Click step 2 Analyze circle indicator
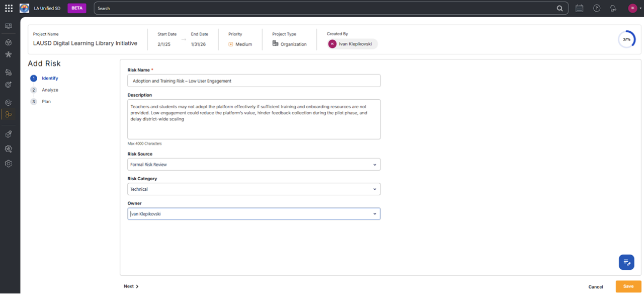The width and height of the screenshot is (644, 298). (x=33, y=90)
